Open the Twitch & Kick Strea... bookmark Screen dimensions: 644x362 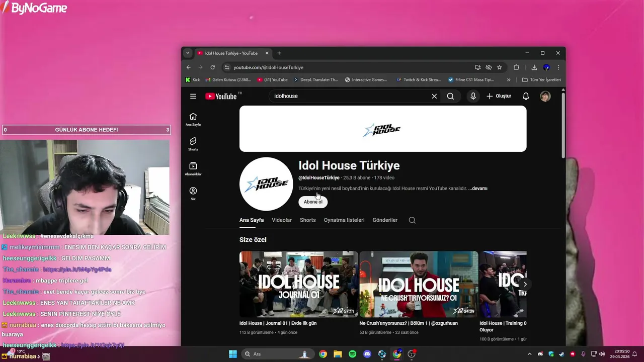coord(418,79)
